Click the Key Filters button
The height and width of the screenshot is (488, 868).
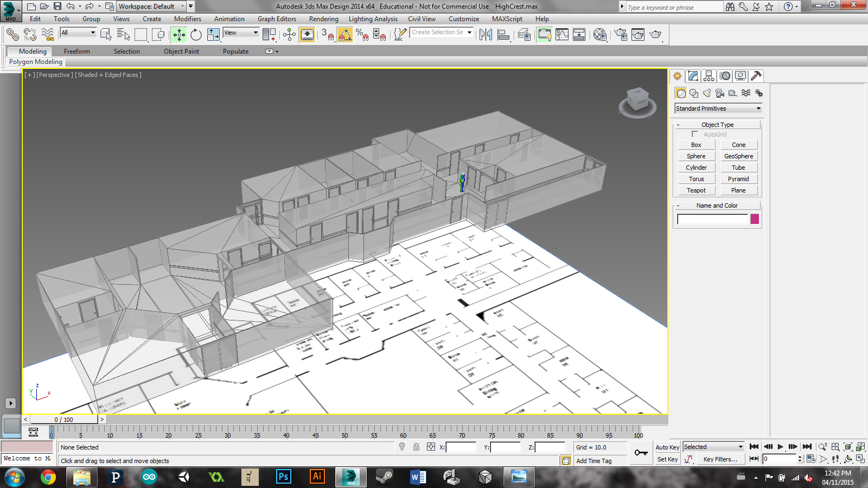(720, 459)
